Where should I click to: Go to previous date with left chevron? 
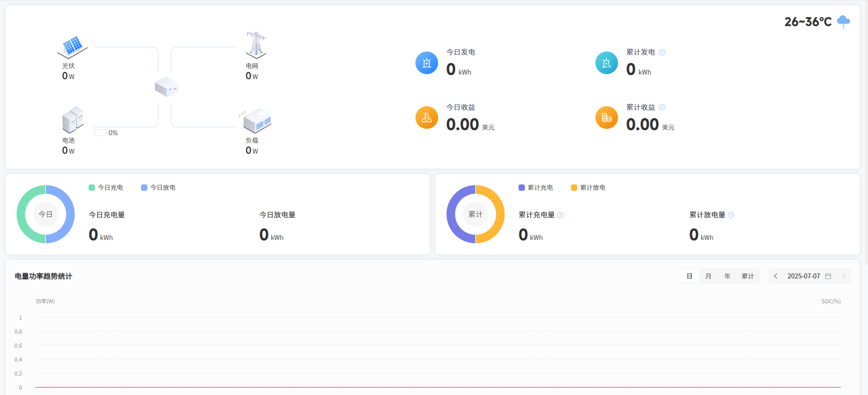pyautogui.click(x=776, y=276)
